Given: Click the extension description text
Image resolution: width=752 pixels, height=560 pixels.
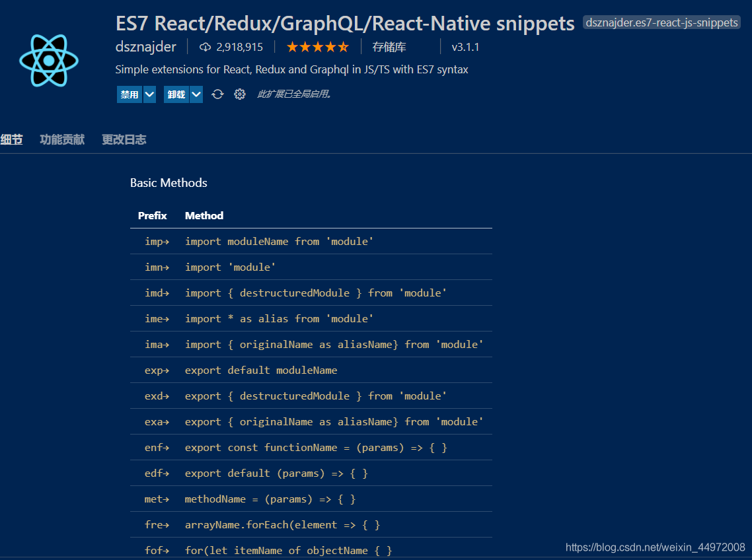Looking at the screenshot, I should coord(291,69).
